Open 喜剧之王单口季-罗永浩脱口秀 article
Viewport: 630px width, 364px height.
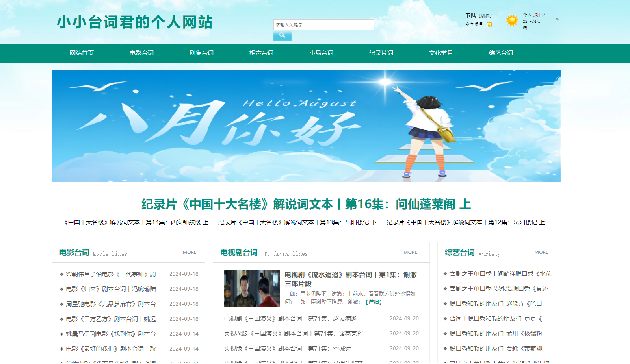499,289
